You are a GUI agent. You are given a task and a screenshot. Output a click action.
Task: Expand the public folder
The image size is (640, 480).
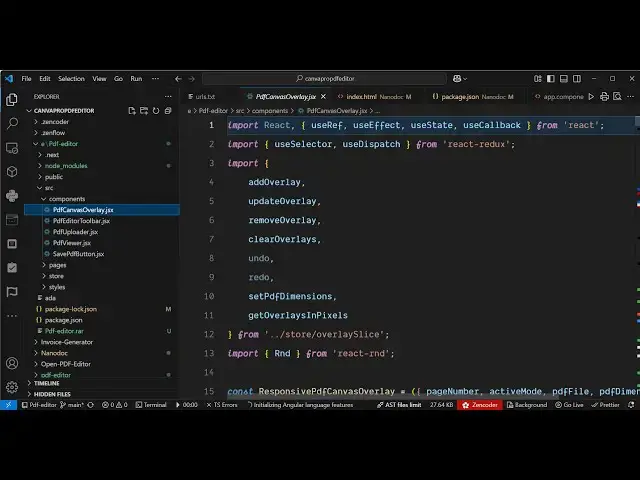[54, 177]
